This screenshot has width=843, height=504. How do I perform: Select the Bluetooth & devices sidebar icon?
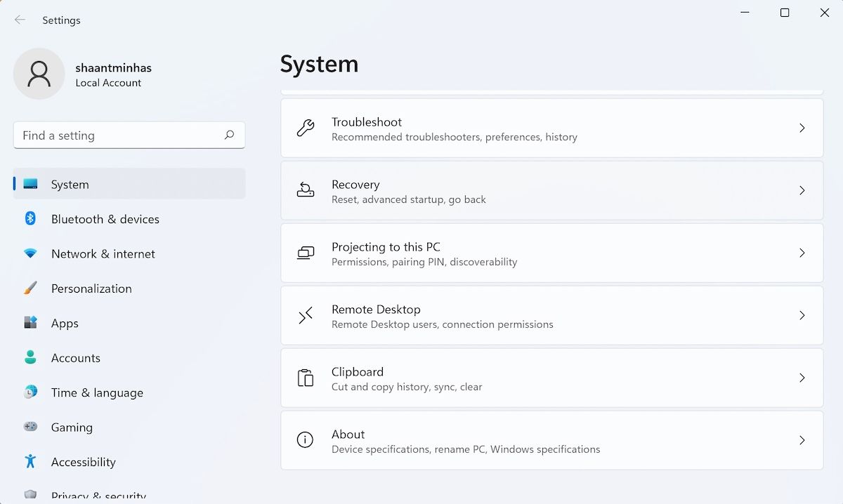click(30, 219)
